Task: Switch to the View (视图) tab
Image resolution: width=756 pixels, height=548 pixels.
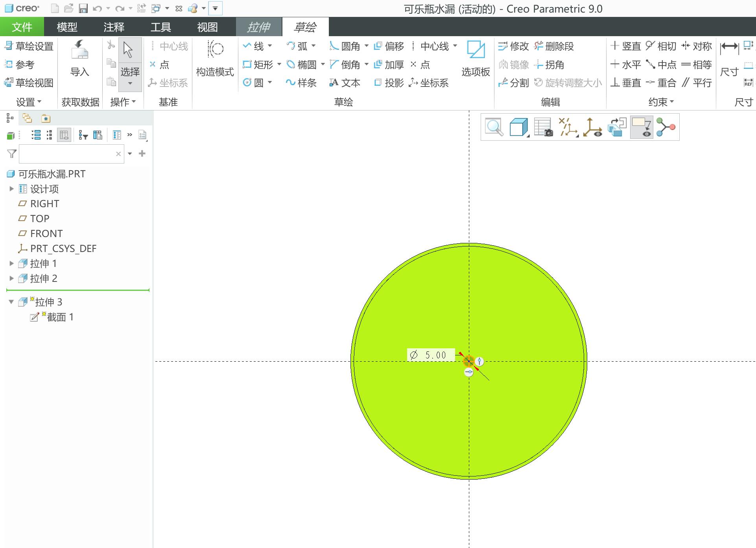Action: pyautogui.click(x=207, y=27)
